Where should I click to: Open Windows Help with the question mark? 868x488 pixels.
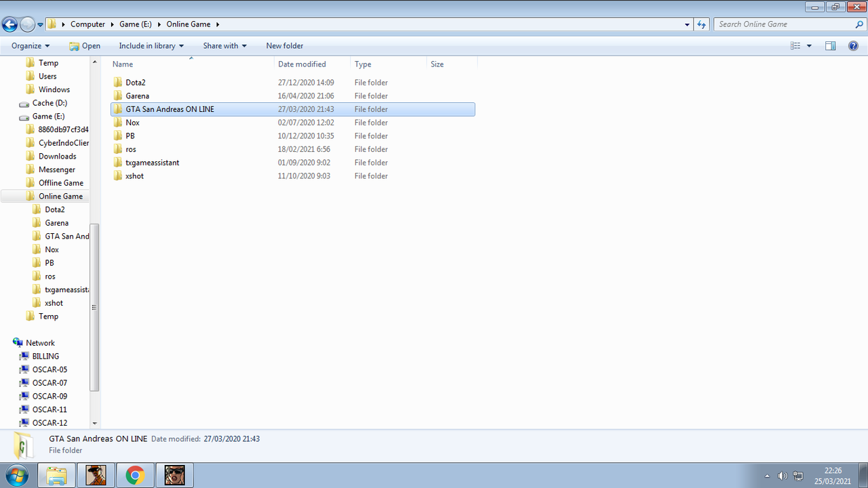(854, 46)
